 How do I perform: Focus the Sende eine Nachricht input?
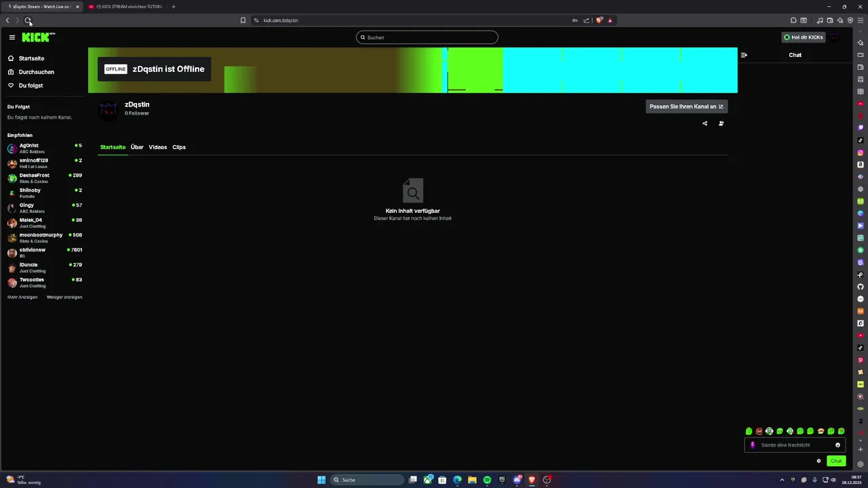[795, 445]
